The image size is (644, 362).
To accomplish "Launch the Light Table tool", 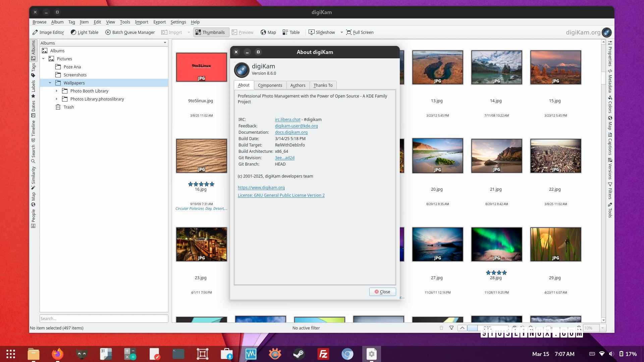I will [x=85, y=32].
